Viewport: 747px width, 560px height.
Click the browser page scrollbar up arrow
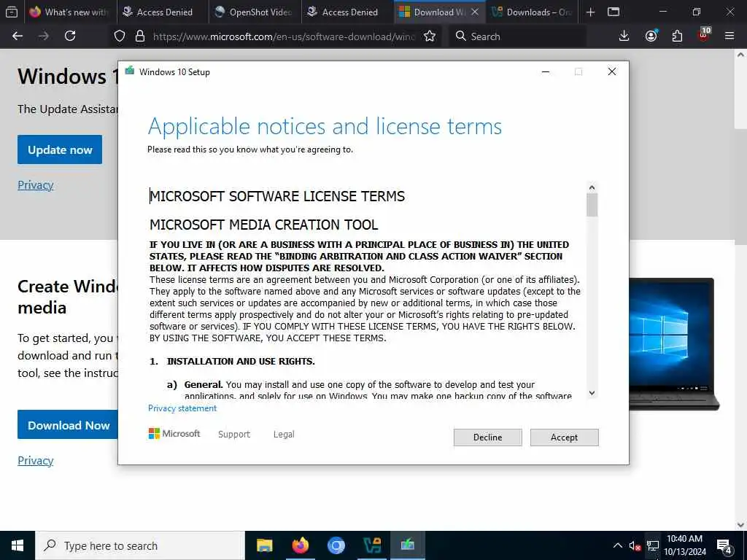(740, 55)
